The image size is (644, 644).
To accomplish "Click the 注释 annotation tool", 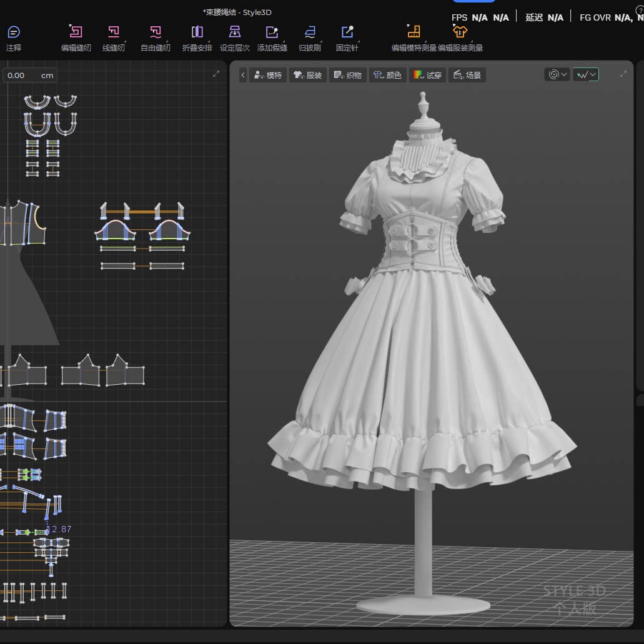I will [x=14, y=37].
